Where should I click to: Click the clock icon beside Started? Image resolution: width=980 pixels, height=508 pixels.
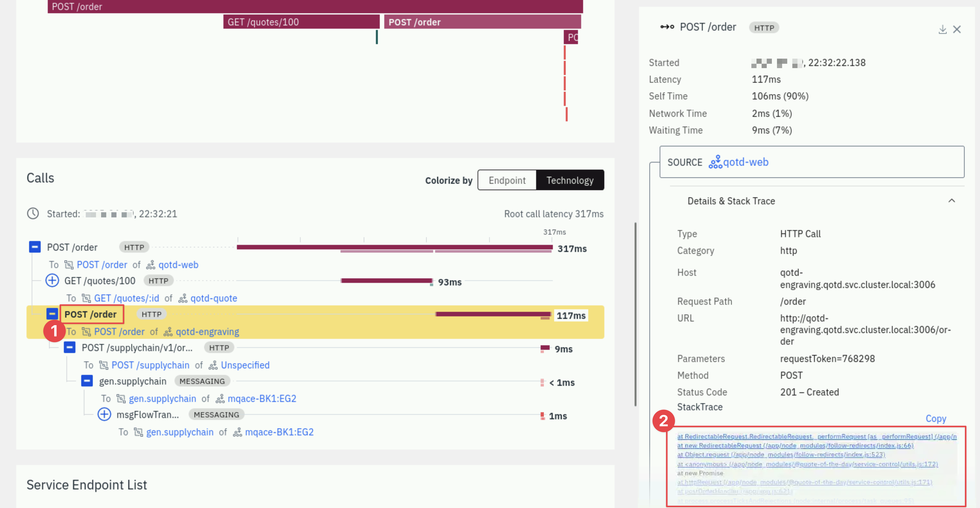(33, 214)
